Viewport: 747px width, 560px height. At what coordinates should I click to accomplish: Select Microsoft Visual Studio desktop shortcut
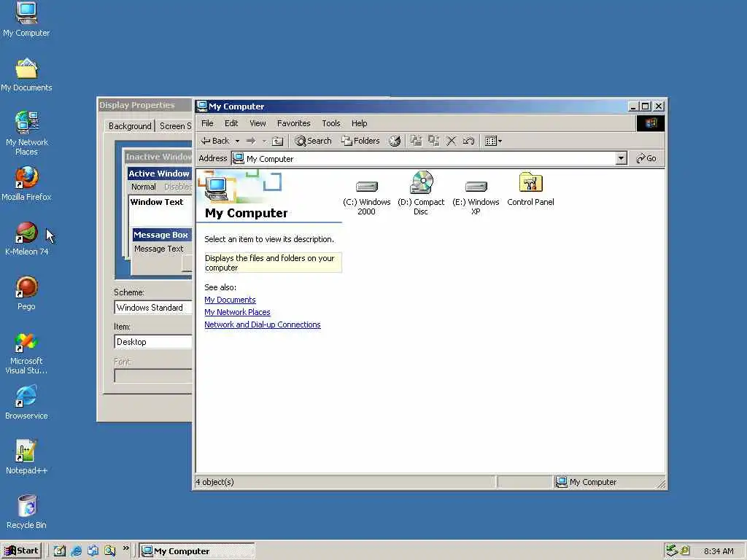[x=26, y=354]
